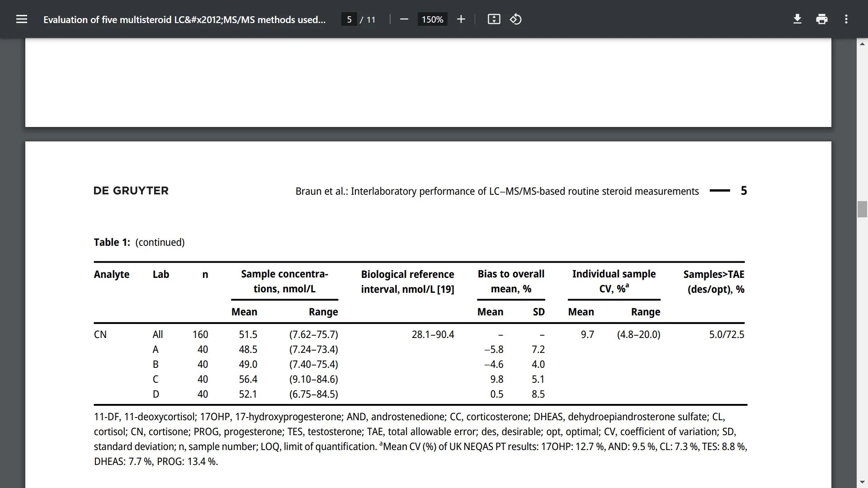The width and height of the screenshot is (868, 488).
Task: Click the CV mean value '9.7'
Action: coord(587,334)
